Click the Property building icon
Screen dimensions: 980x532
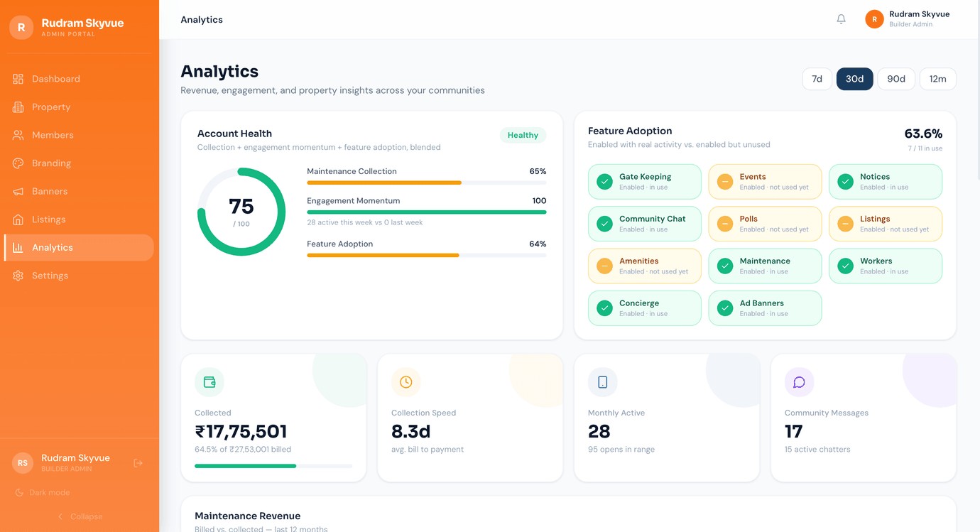tap(18, 107)
